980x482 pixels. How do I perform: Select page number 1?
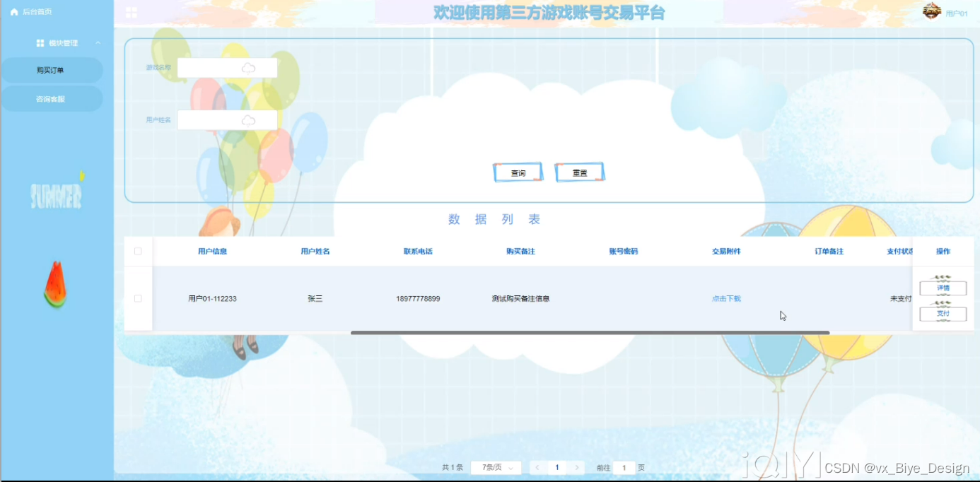557,468
